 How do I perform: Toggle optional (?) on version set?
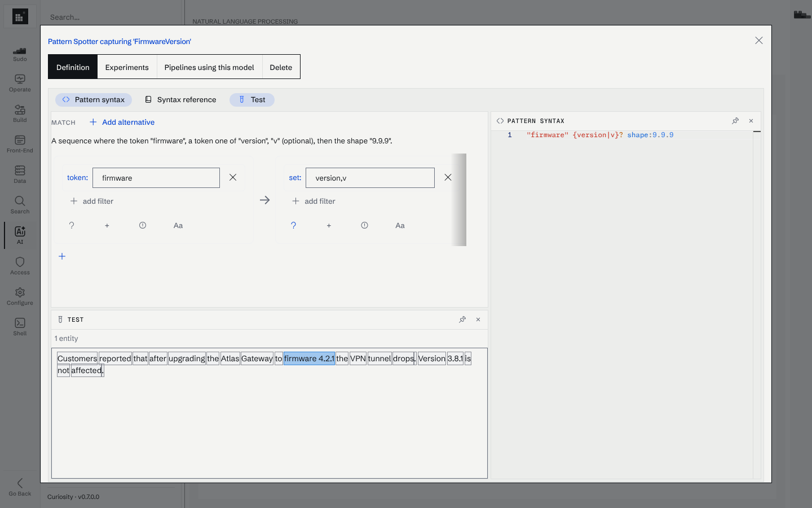pyautogui.click(x=293, y=225)
